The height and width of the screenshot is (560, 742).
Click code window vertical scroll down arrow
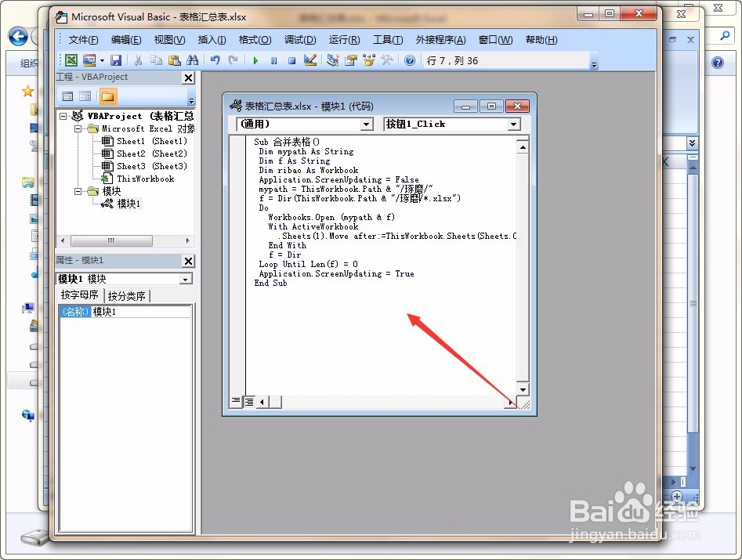coord(523,390)
